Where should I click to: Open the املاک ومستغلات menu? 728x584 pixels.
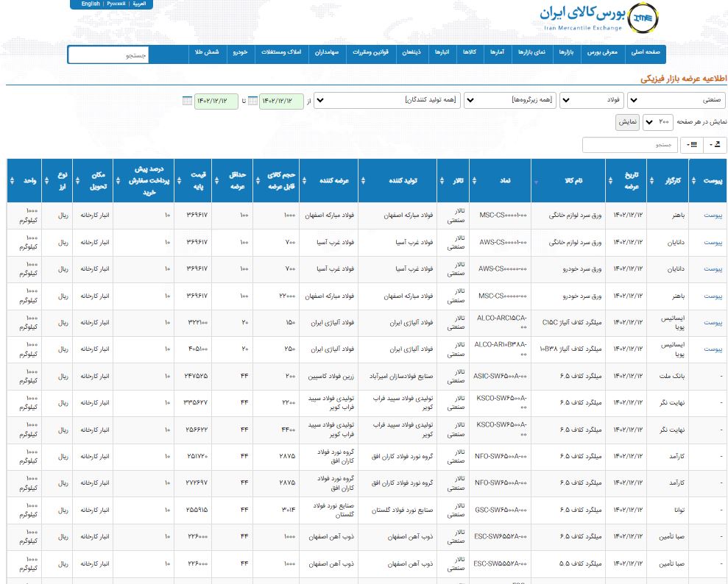click(281, 52)
